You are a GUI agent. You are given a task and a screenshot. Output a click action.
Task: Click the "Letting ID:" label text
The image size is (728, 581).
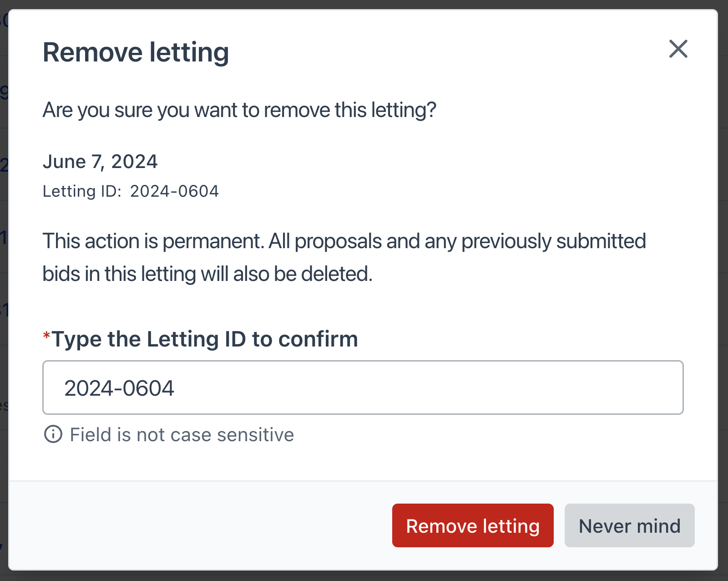tap(82, 191)
